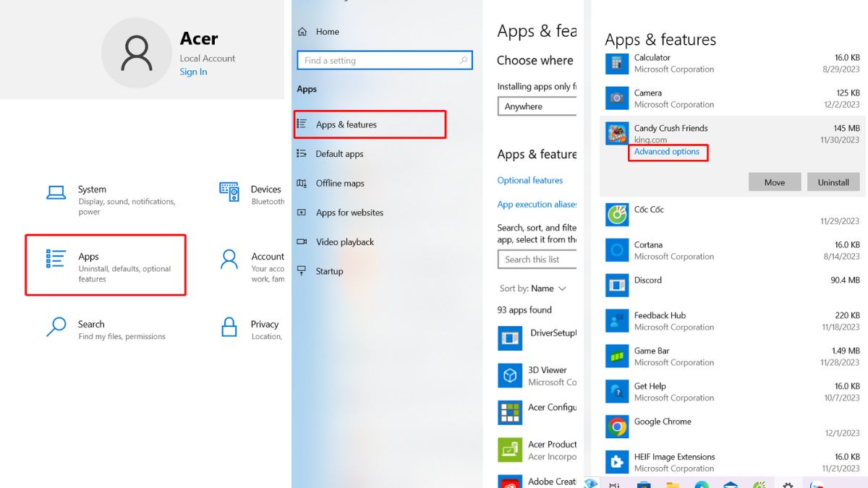Image resolution: width=868 pixels, height=488 pixels.
Task: Click the Move button
Action: [x=775, y=182]
